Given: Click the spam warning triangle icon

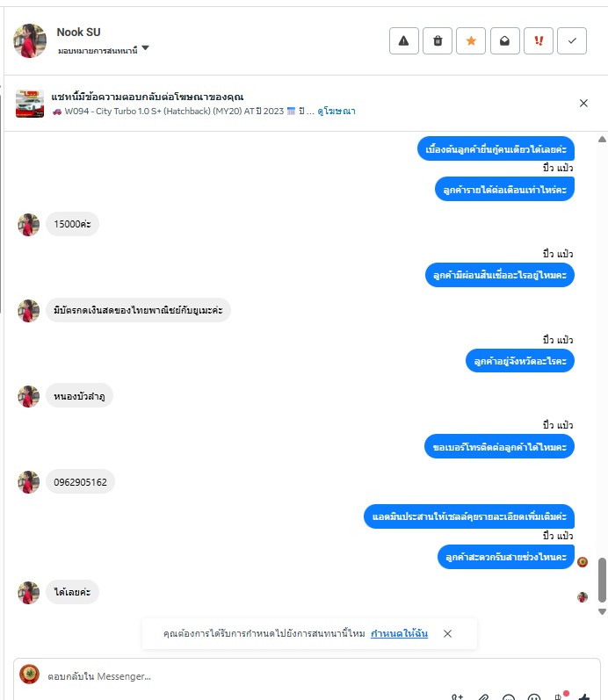Looking at the screenshot, I should pos(404,40).
